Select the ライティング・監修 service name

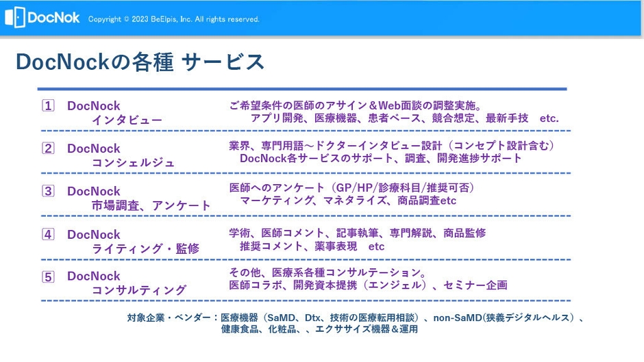pos(145,248)
